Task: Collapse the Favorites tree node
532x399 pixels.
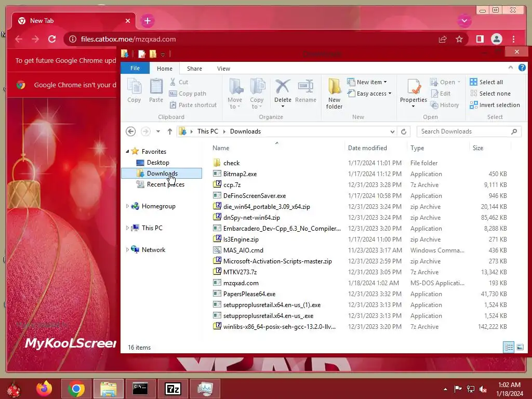Action: tap(128, 151)
